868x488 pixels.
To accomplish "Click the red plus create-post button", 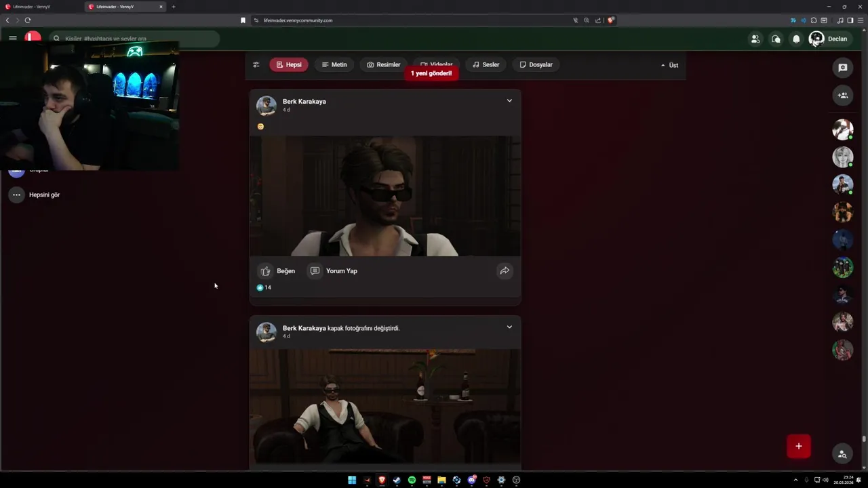I will pyautogui.click(x=799, y=446).
